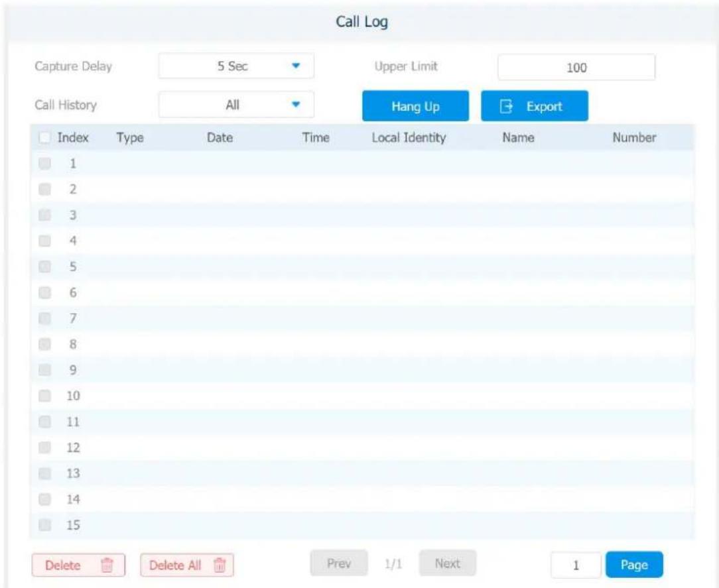Image resolution: width=719 pixels, height=588 pixels.
Task: Go to previous page with Prev
Action: point(339,563)
